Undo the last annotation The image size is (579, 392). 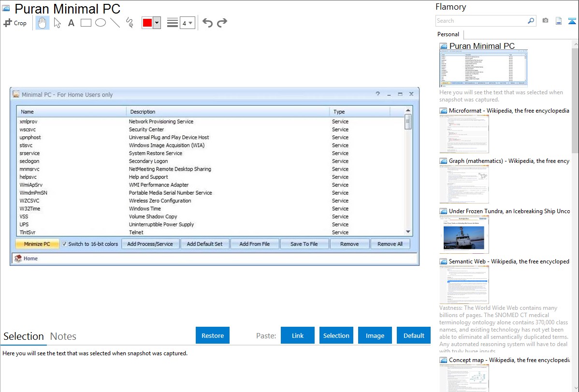coord(207,23)
